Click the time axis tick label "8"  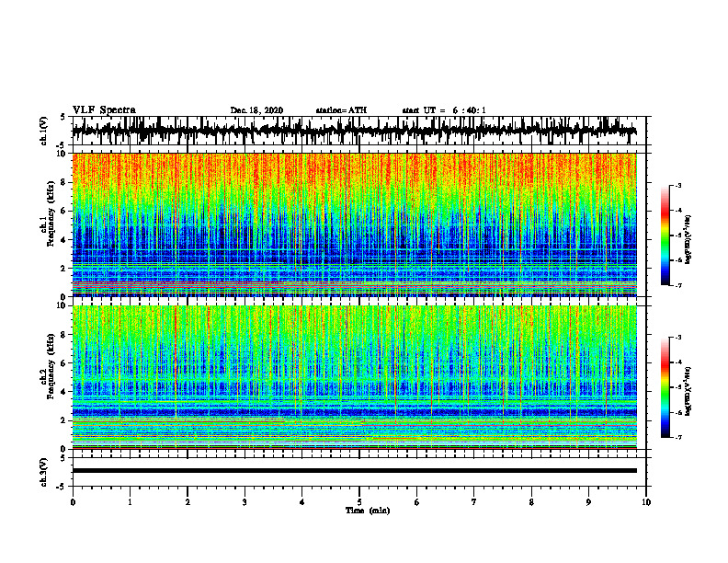[531, 502]
